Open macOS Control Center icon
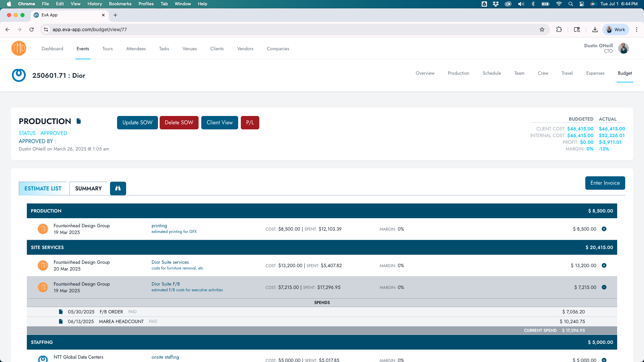Image resolution: width=644 pixels, height=362 pixels. click(x=582, y=4)
